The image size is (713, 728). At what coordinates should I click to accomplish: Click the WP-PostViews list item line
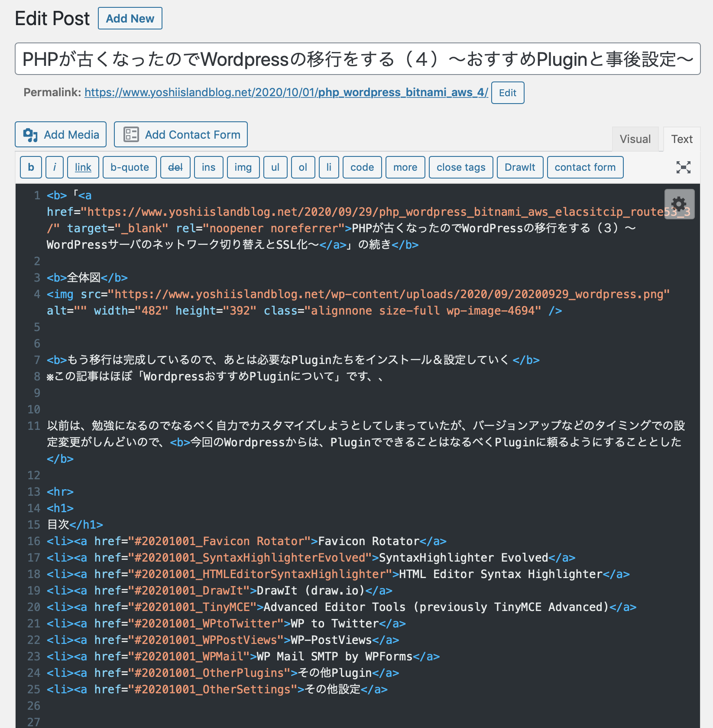point(223,640)
